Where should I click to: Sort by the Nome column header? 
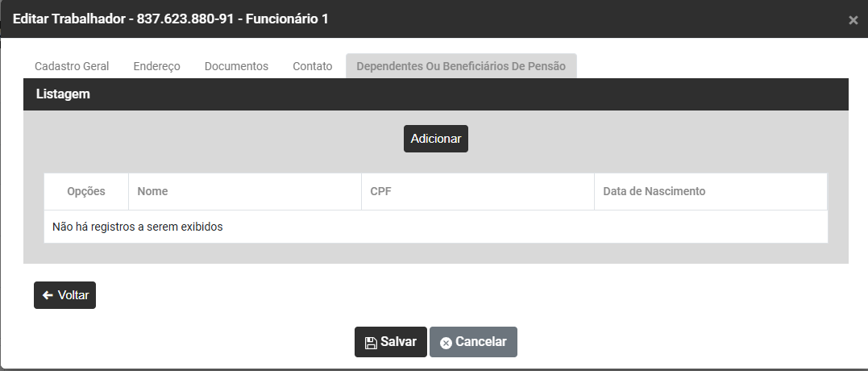coord(153,192)
